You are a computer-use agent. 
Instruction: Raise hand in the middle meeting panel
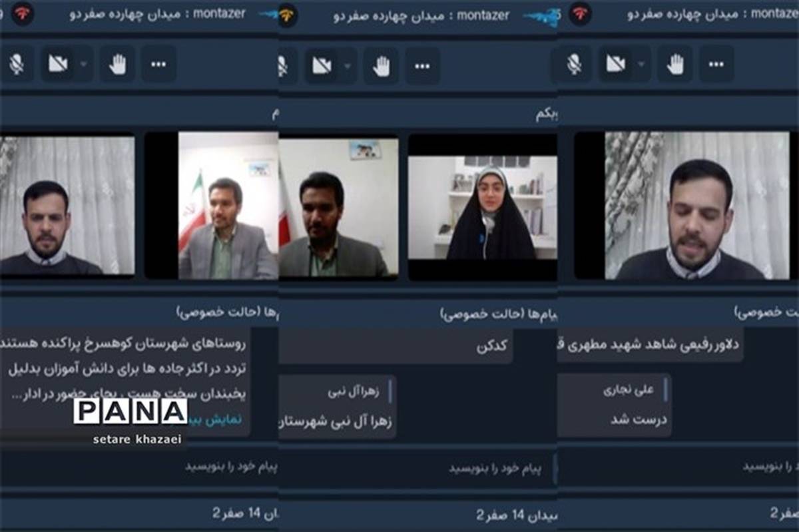coord(382,66)
